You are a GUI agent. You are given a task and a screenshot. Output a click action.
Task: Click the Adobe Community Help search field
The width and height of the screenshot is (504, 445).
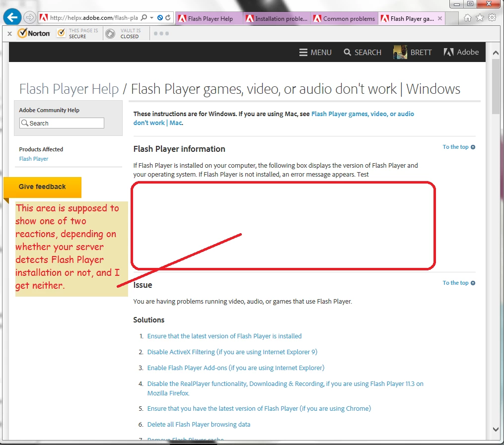(62, 123)
